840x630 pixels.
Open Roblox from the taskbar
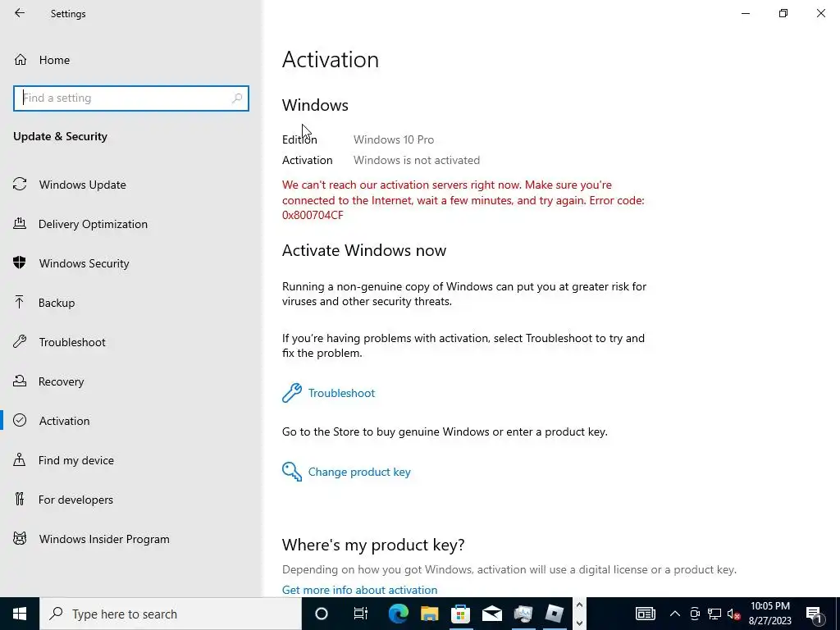click(554, 614)
